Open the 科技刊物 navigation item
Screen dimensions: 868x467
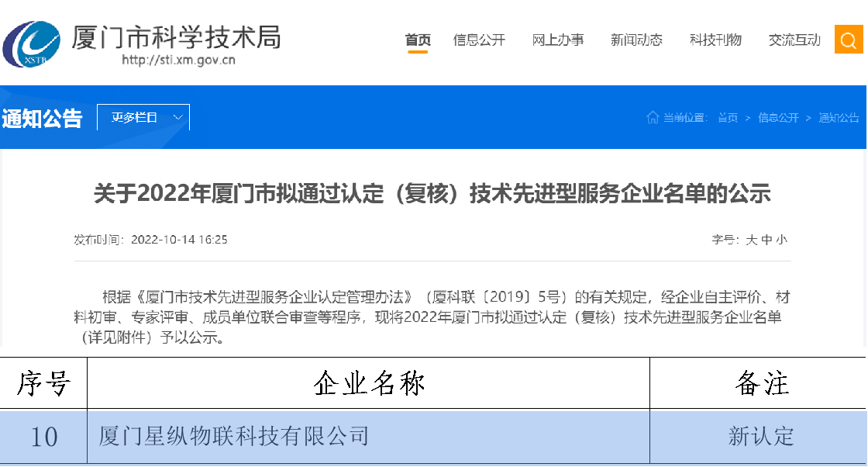point(715,40)
